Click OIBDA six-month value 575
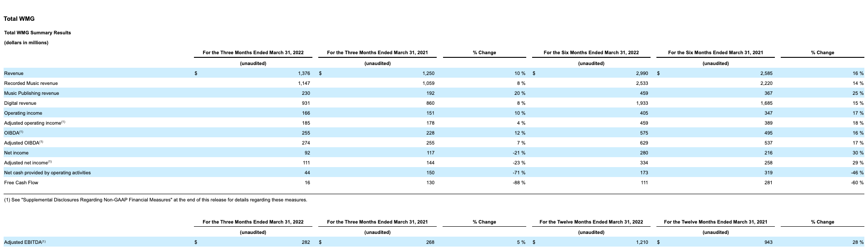 click(644, 133)
